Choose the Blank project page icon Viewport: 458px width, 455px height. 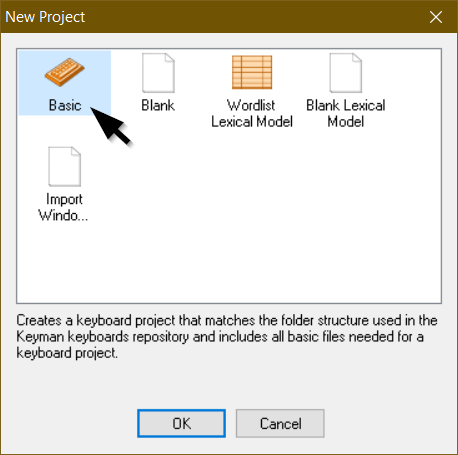158,73
